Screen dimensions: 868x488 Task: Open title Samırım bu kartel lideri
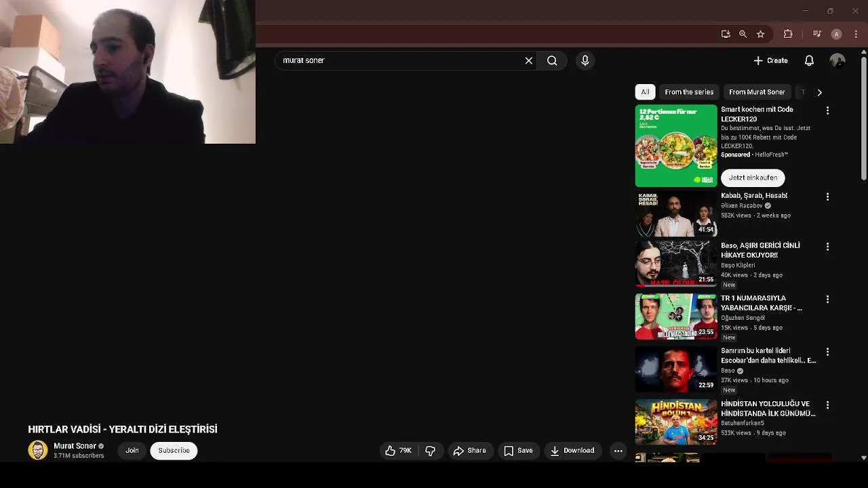tap(768, 356)
